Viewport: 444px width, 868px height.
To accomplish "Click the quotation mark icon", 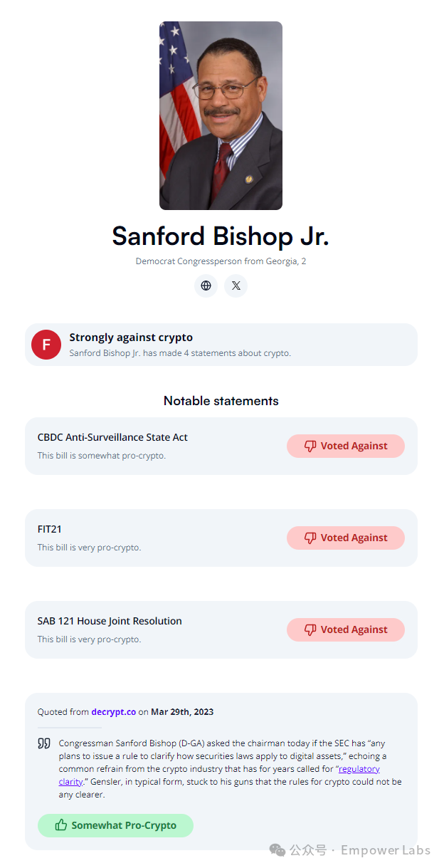I will [44, 743].
